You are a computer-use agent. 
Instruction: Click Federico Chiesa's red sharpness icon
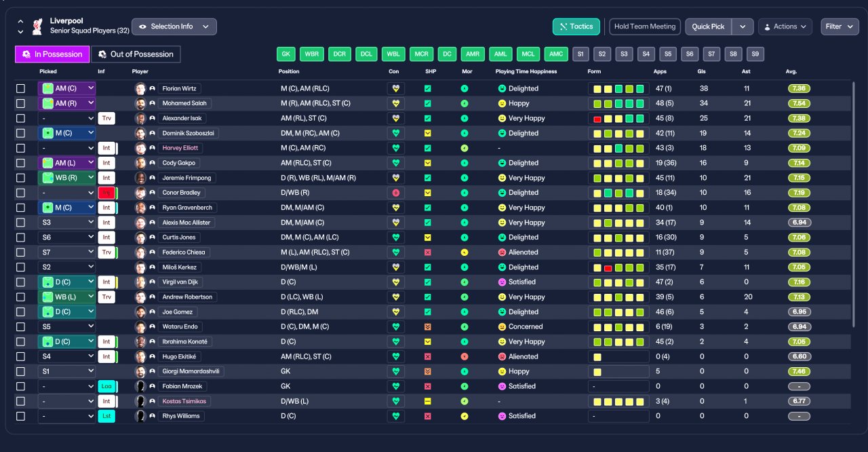pos(428,252)
